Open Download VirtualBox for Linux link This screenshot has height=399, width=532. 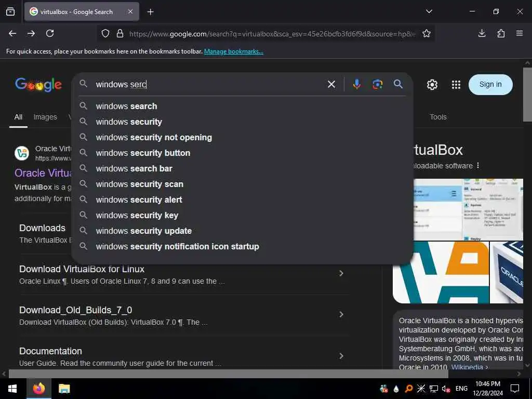(x=82, y=269)
